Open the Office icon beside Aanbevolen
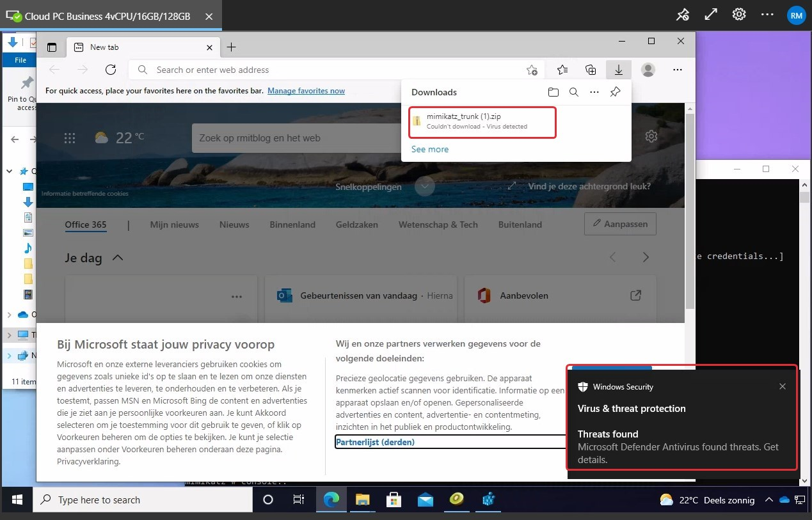The width and height of the screenshot is (812, 520). [484, 295]
